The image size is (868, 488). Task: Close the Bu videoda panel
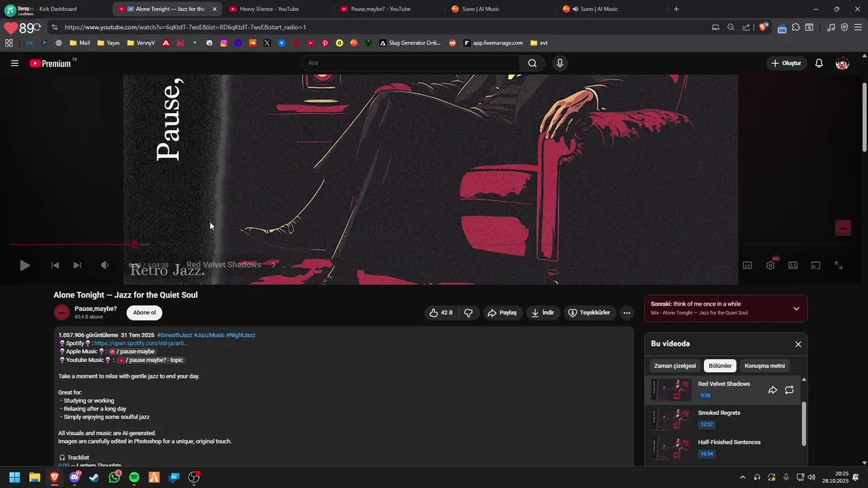coord(798,344)
